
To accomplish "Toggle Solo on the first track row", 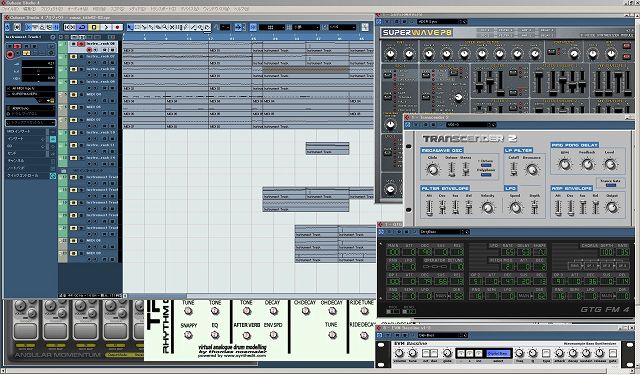I will point(81,44).
